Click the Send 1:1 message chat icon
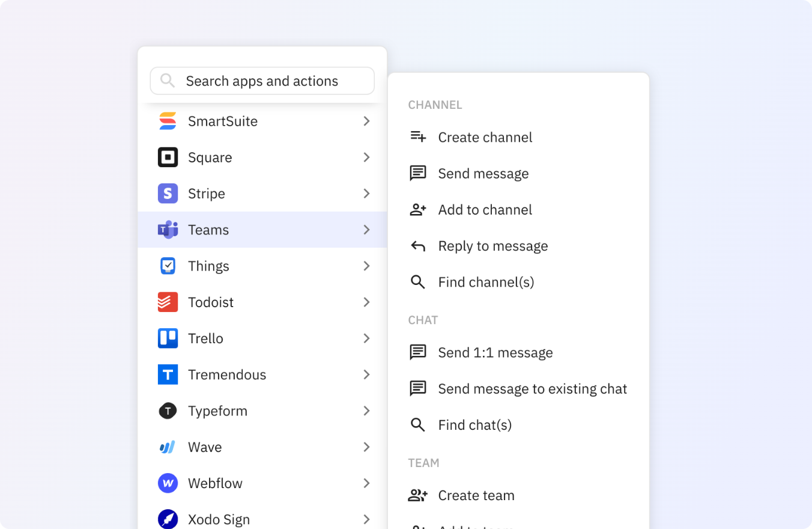This screenshot has width=812, height=529. [418, 352]
